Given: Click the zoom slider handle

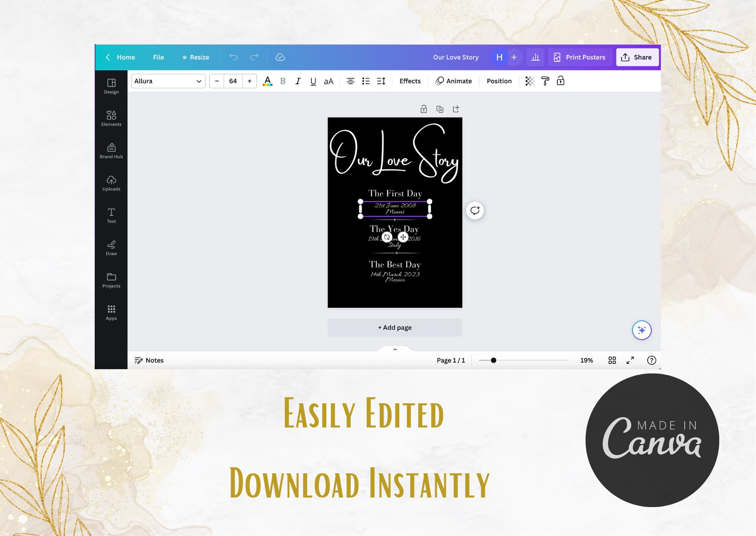Looking at the screenshot, I should (x=493, y=360).
